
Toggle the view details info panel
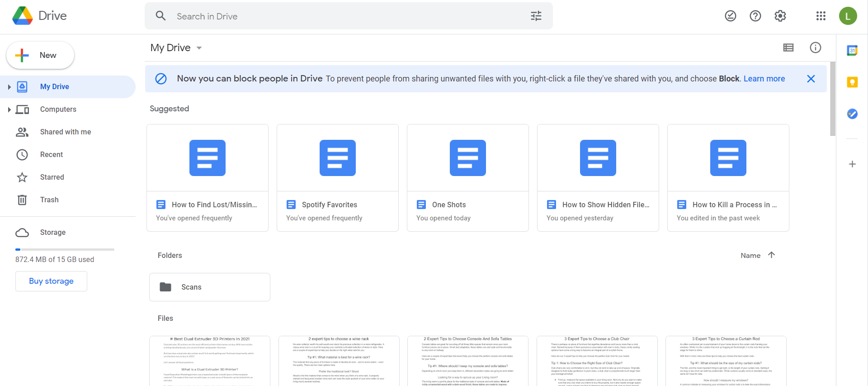[815, 48]
